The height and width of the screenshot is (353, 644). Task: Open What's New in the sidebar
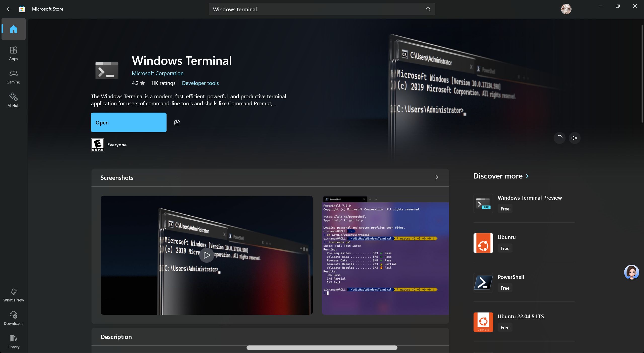click(14, 295)
